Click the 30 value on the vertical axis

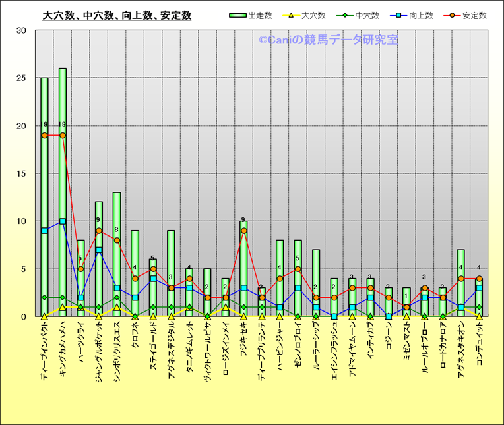22,30
